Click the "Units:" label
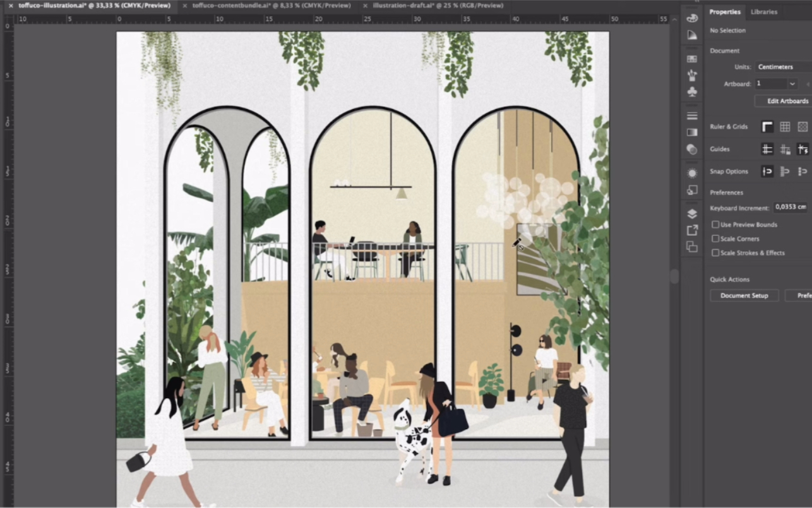 [743, 67]
